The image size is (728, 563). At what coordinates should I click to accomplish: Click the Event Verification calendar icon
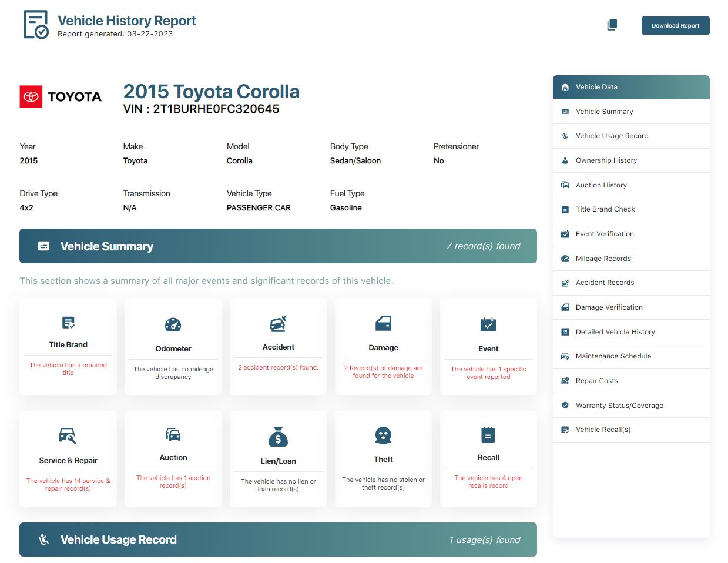(x=565, y=234)
